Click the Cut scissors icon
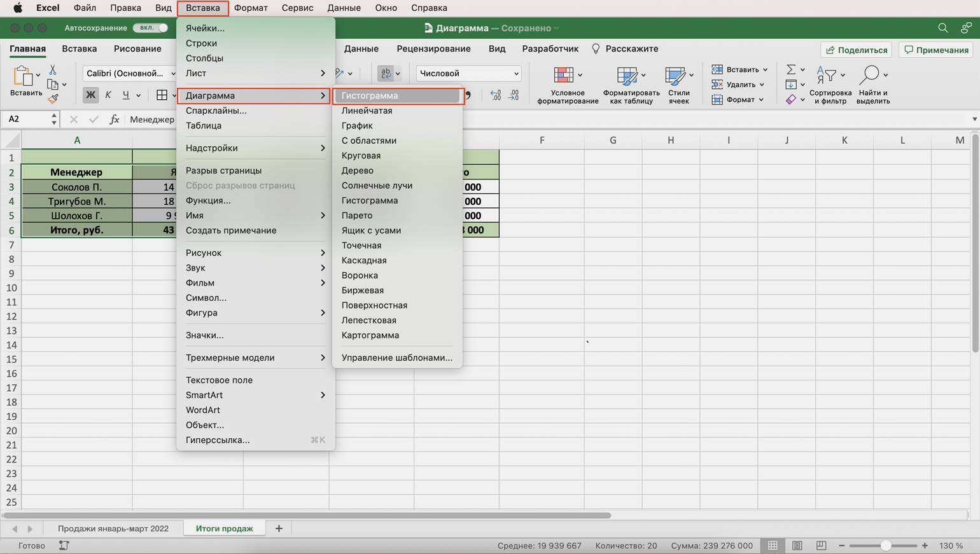This screenshot has width=980, height=554. click(x=53, y=70)
